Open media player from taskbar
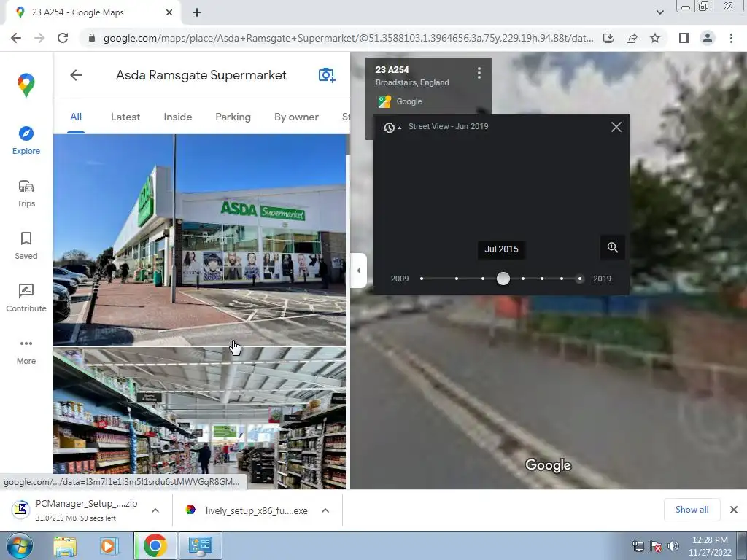This screenshot has width=747, height=560. pyautogui.click(x=109, y=545)
